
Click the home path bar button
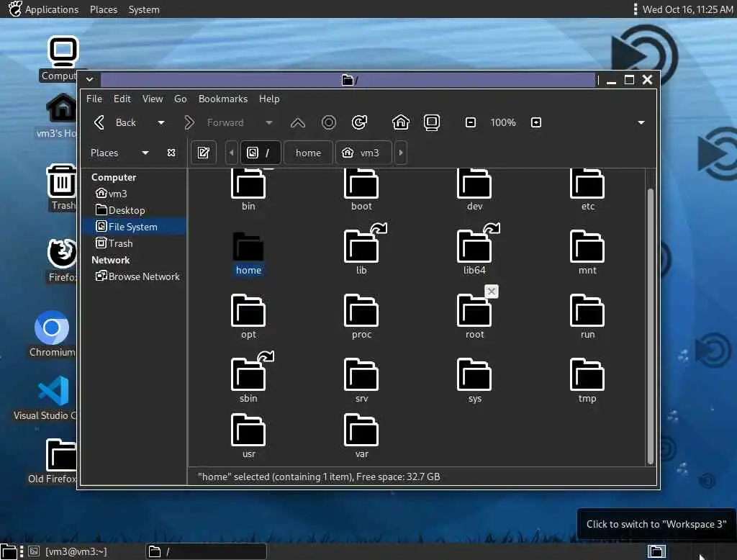308,153
